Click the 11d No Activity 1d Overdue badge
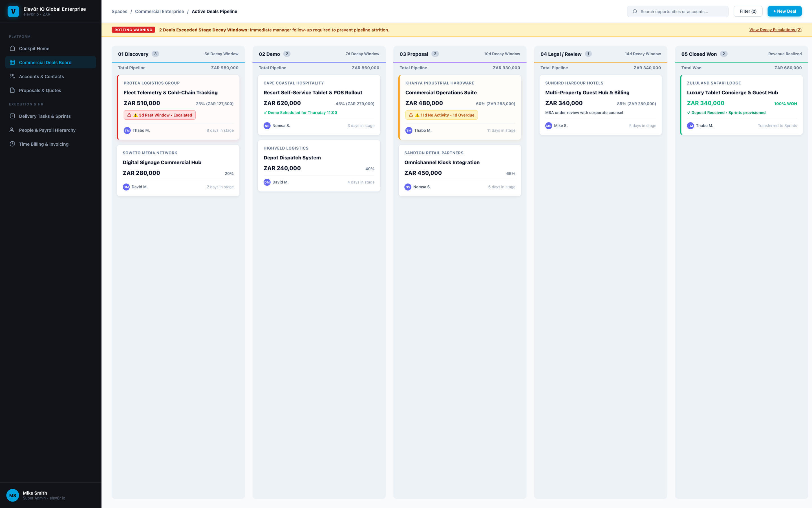The width and height of the screenshot is (812, 508). coord(441,115)
